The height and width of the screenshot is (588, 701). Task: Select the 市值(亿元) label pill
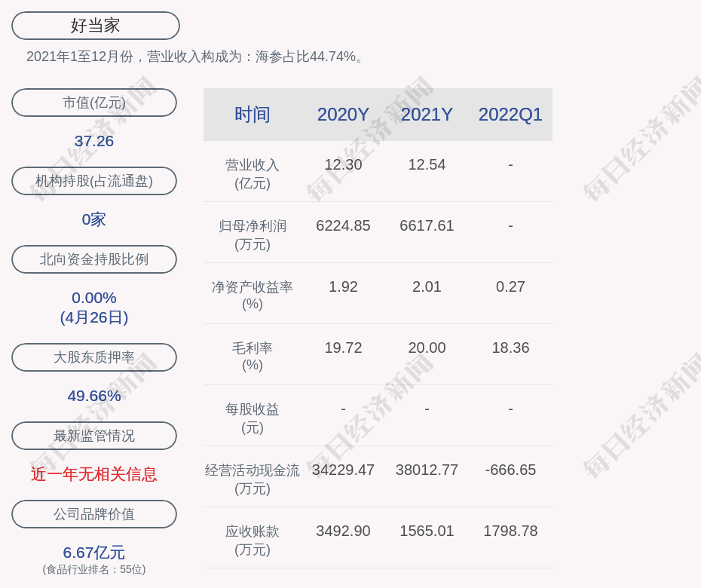94,103
